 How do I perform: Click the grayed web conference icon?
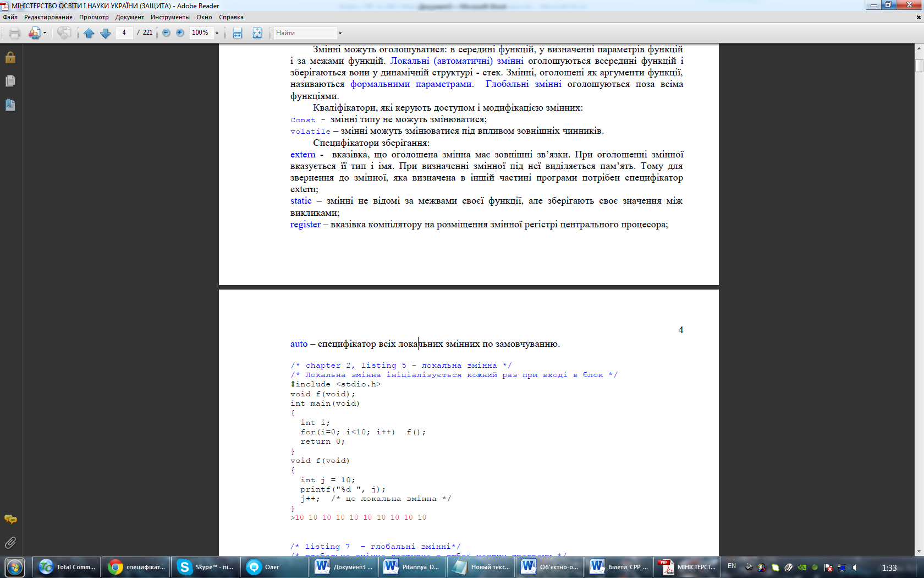64,33
